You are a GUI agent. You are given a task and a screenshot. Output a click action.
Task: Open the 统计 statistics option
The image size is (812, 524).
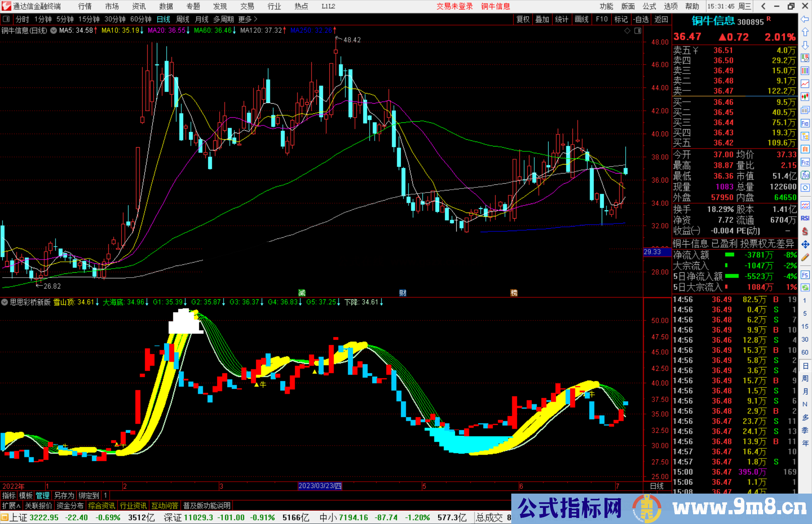click(562, 19)
